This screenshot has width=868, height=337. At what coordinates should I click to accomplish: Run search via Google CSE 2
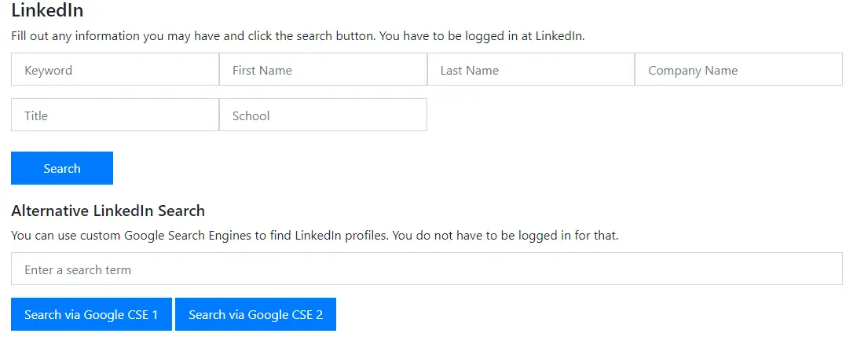click(255, 314)
